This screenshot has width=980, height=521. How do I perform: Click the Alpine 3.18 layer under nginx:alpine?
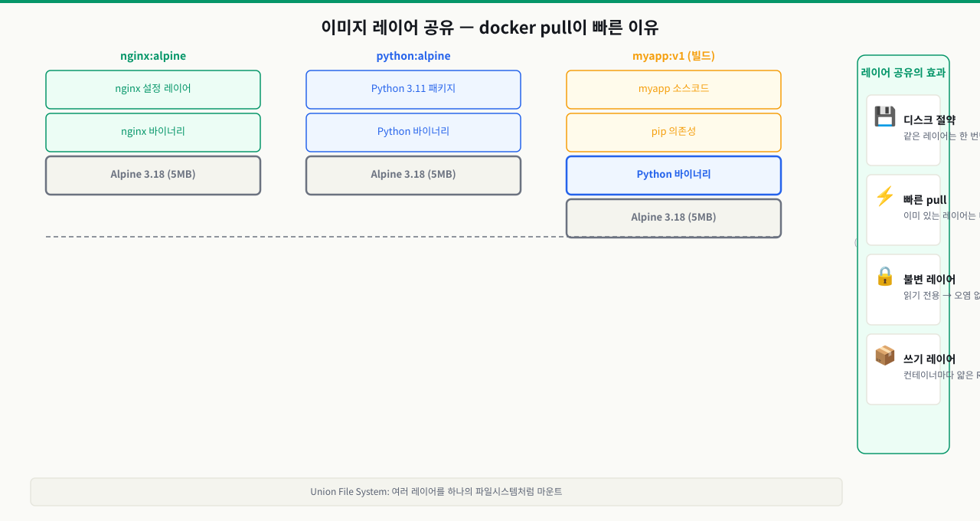(153, 175)
